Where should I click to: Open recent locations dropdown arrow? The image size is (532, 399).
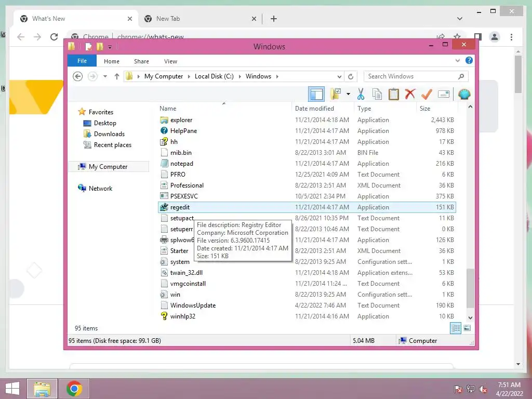click(x=105, y=76)
